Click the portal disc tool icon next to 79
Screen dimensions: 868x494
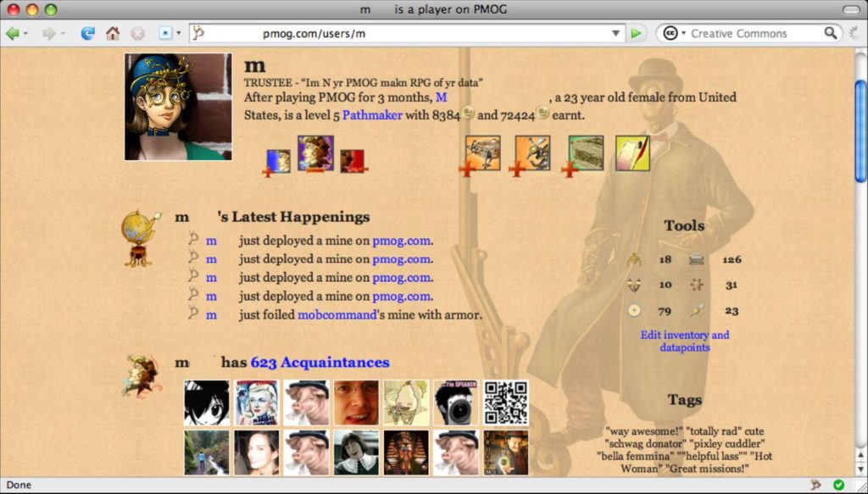coord(633,311)
